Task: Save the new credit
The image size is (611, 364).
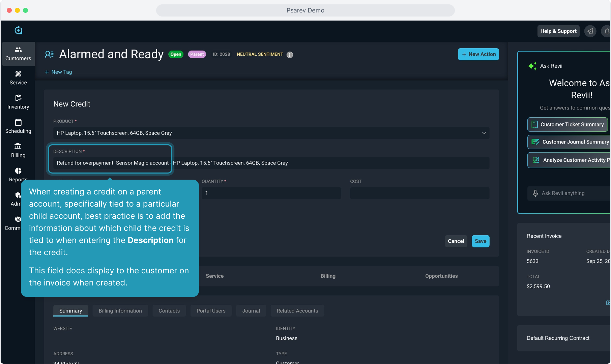Action: [x=480, y=241]
